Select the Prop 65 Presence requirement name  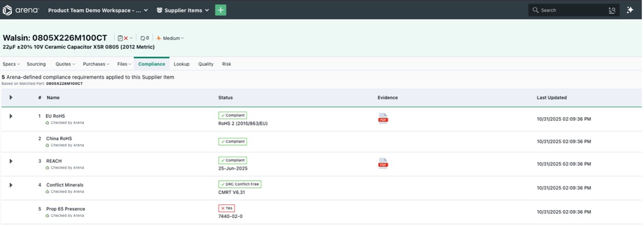tap(66, 209)
